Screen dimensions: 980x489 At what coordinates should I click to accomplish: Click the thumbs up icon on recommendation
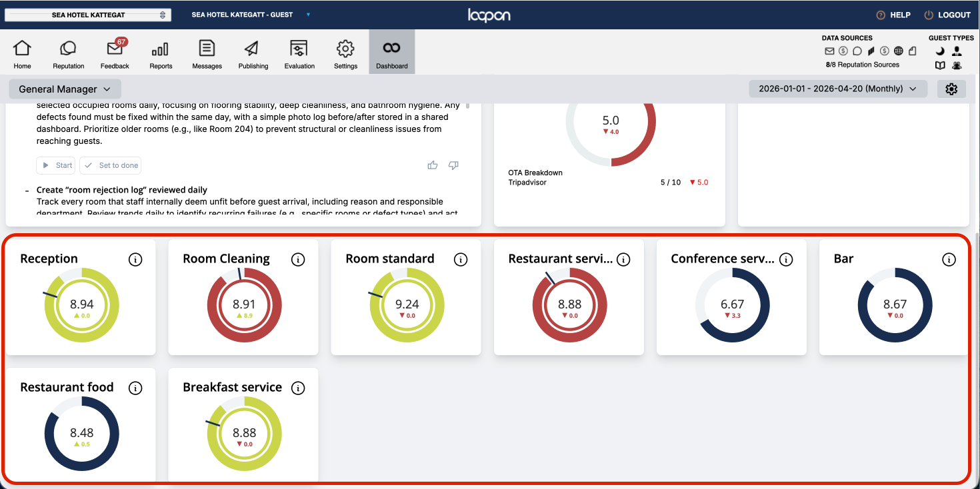click(433, 165)
